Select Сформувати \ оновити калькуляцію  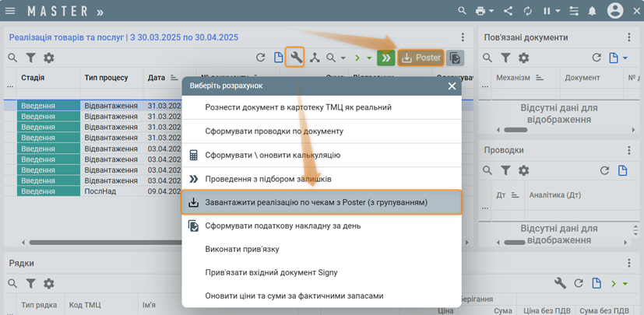[322, 155]
